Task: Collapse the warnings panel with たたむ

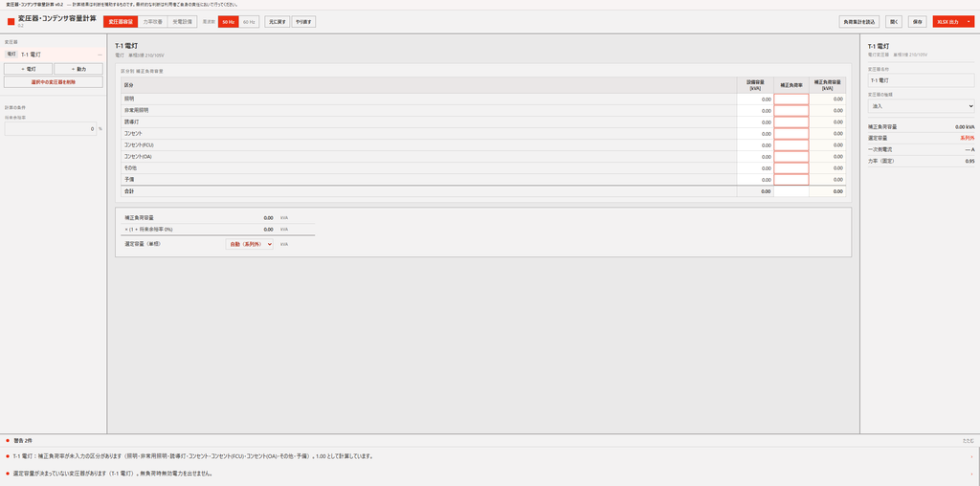Action: point(969,440)
